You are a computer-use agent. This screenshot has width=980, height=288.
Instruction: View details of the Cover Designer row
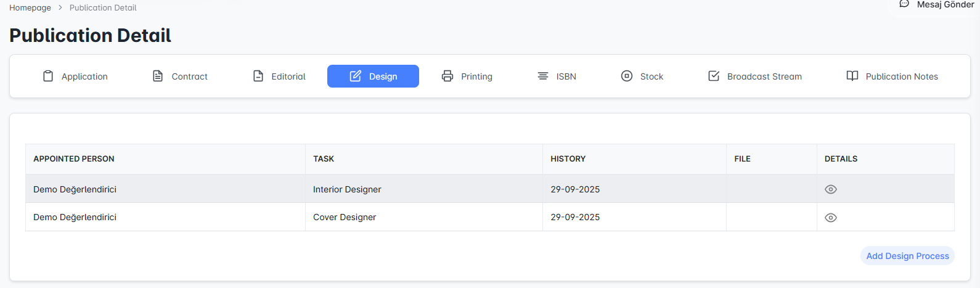[x=831, y=218]
